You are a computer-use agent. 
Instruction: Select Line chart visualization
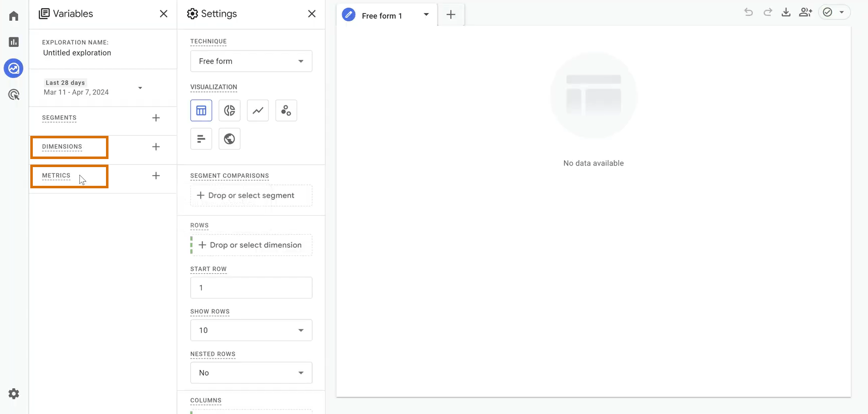pos(258,111)
